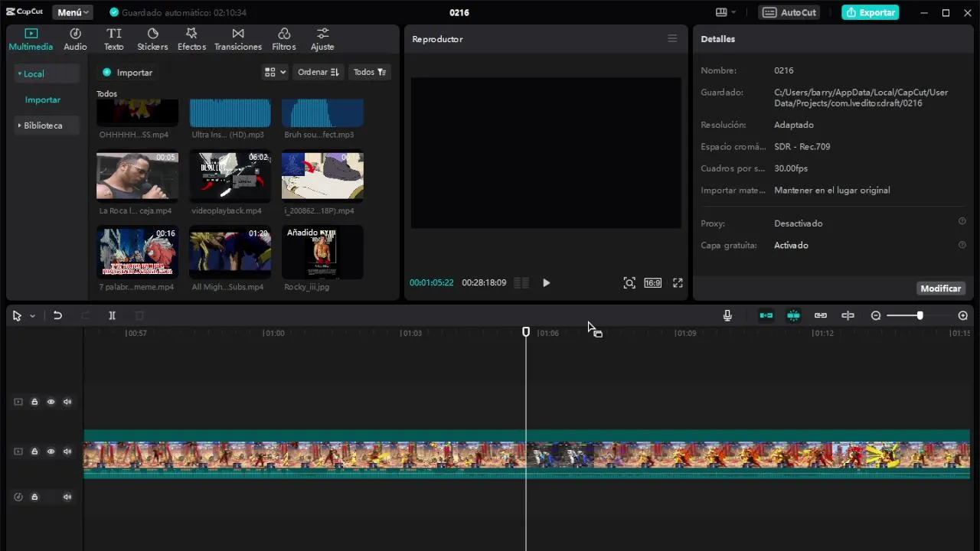Screen dimensions: 980x551
Task: Click the timeline zoom in plus icon
Action: click(963, 315)
